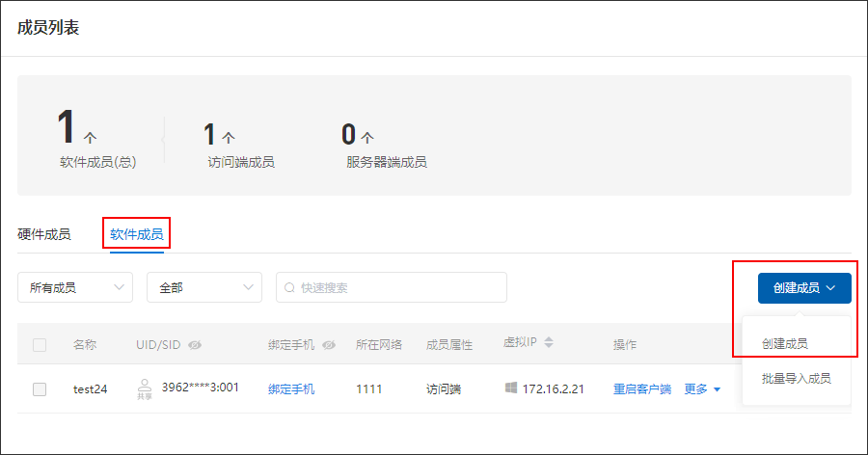Click the network value 1111
Screen dimensions: 868x455
click(x=368, y=389)
